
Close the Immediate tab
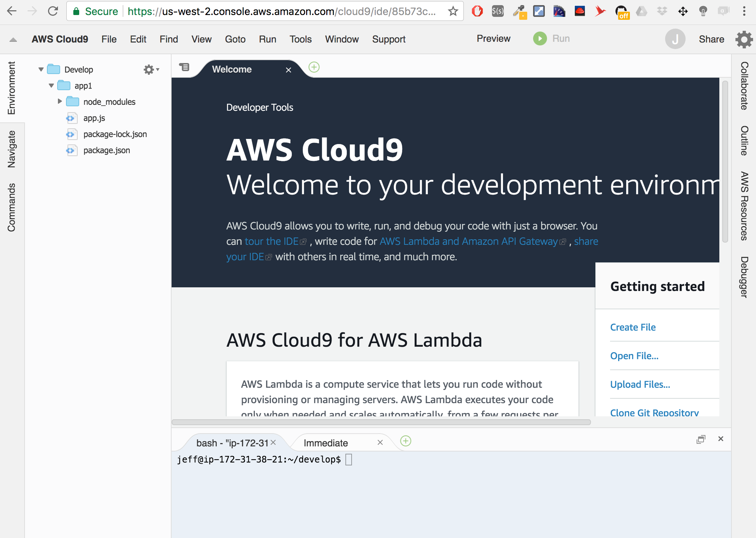click(380, 442)
